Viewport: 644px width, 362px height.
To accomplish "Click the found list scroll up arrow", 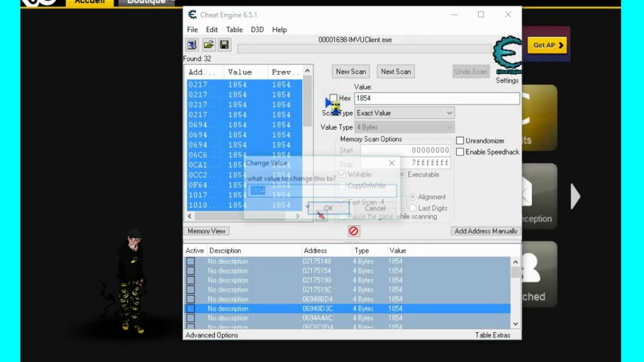I will tap(307, 71).
